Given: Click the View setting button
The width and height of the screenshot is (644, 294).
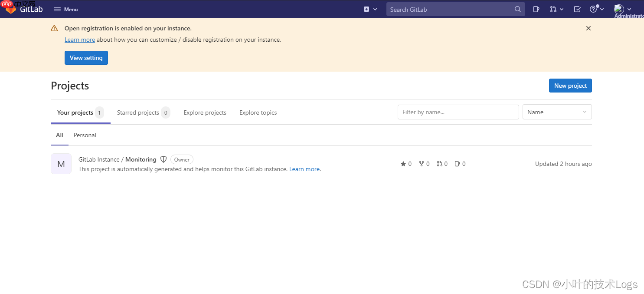Looking at the screenshot, I should point(86,58).
